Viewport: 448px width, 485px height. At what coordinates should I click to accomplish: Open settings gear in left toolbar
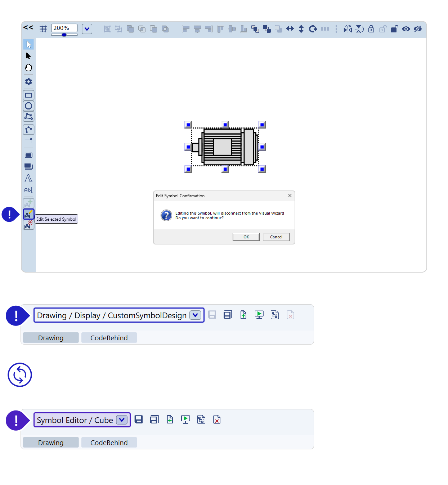pyautogui.click(x=28, y=82)
